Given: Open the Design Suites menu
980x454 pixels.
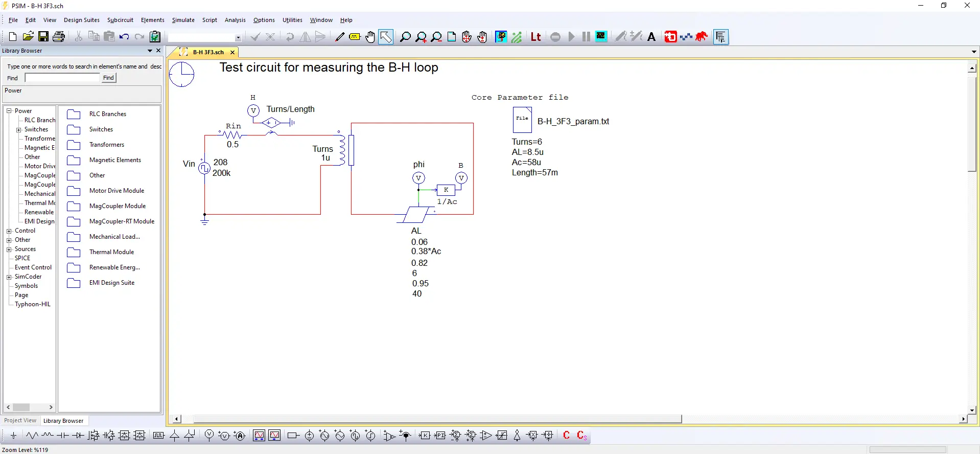Looking at the screenshot, I should pos(82,20).
